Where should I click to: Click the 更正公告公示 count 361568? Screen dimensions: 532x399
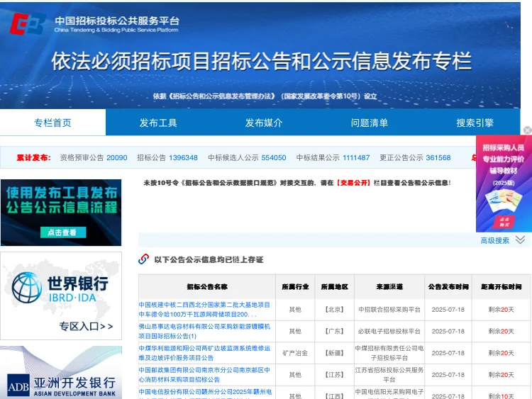(x=438, y=157)
